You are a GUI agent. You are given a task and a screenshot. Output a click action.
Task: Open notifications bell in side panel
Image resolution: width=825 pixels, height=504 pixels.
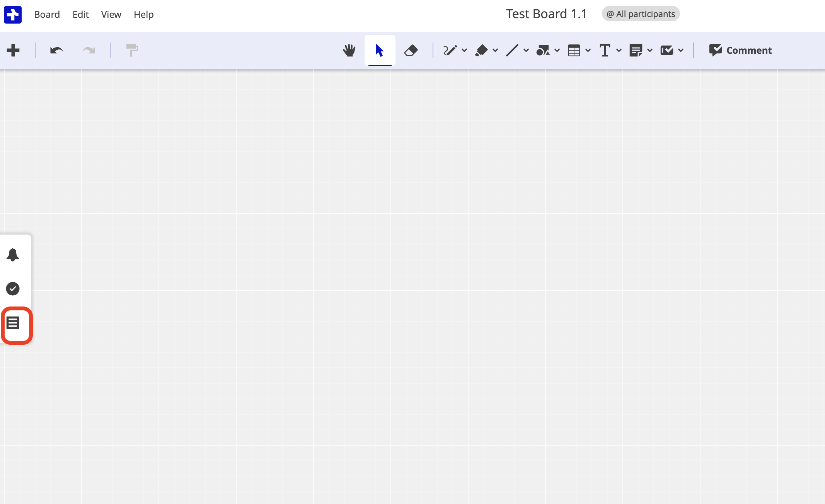pos(13,255)
